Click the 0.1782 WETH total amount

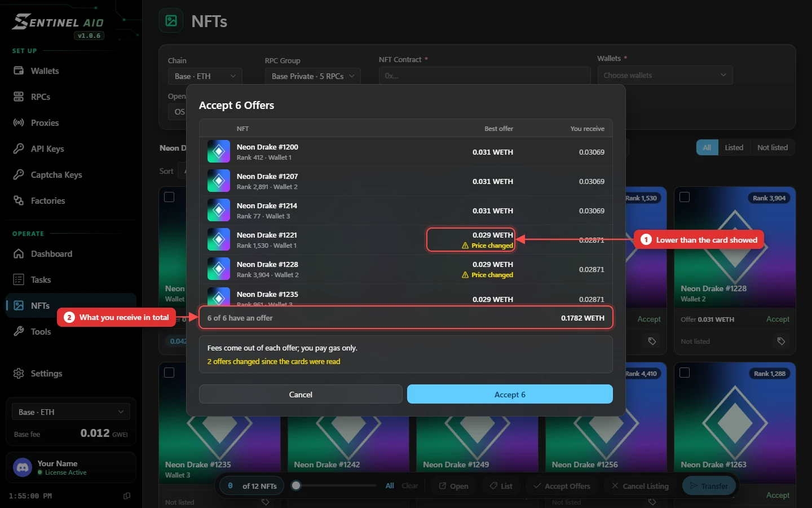[x=582, y=318]
